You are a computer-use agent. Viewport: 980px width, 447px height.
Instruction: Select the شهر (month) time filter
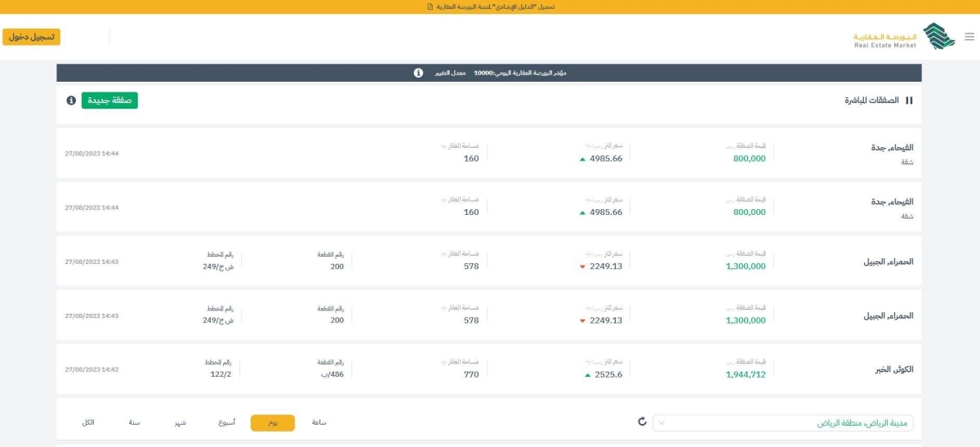tap(180, 422)
